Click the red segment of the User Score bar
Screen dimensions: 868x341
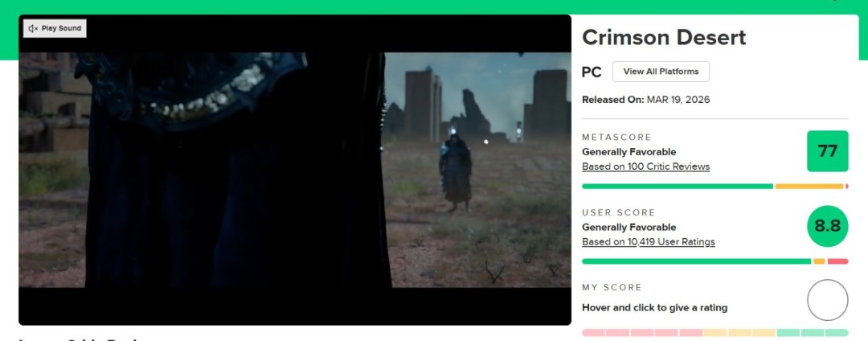click(837, 261)
